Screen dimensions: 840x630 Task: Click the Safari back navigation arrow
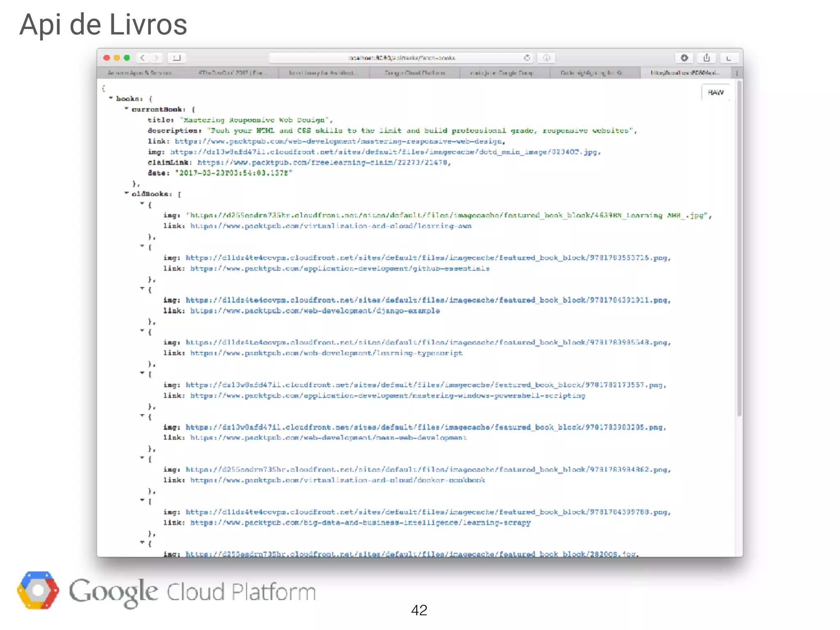pyautogui.click(x=142, y=58)
